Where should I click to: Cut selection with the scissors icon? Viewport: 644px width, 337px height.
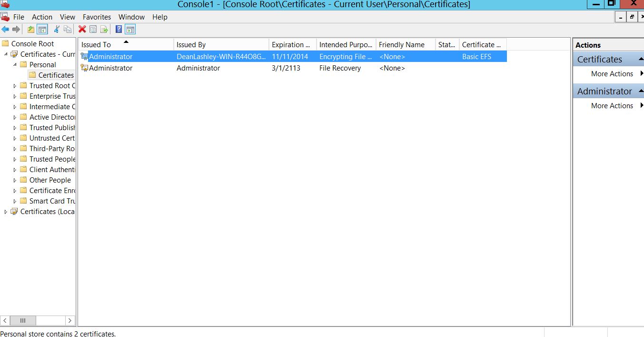(57, 30)
